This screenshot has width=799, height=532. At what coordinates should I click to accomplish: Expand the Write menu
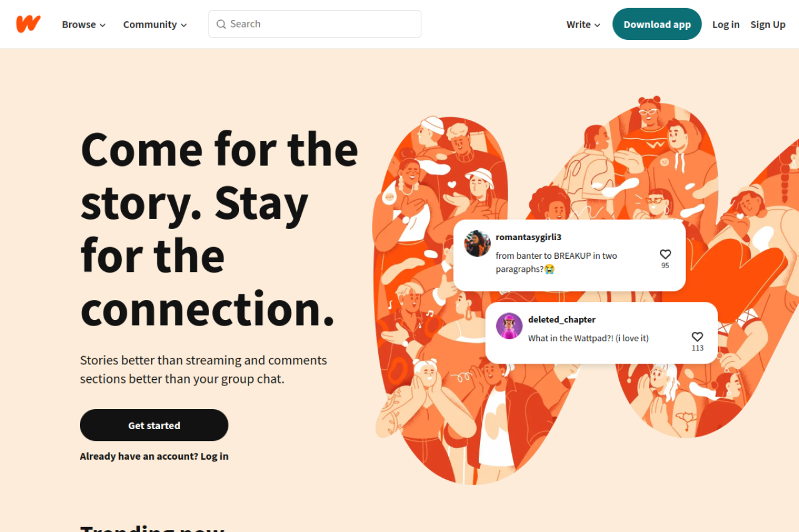pyautogui.click(x=583, y=24)
